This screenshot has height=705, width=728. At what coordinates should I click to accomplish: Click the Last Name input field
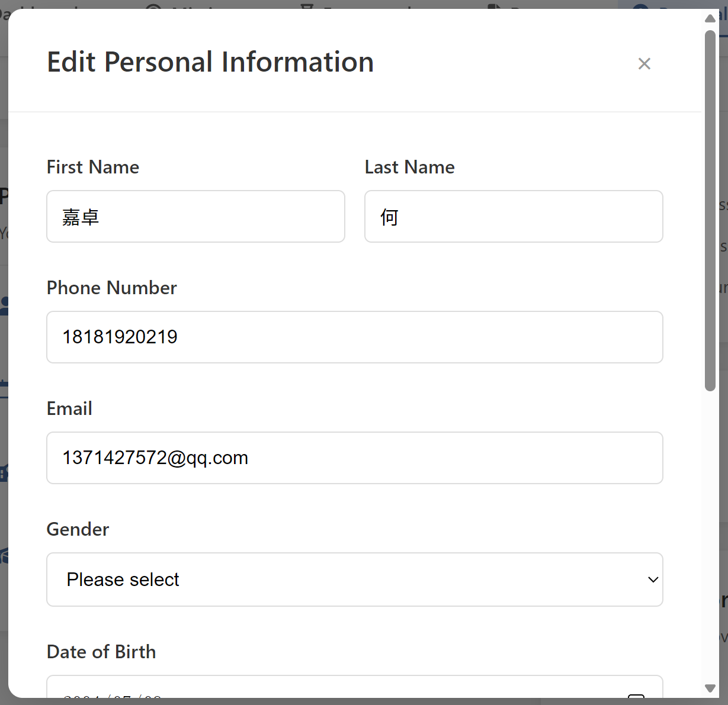(514, 216)
